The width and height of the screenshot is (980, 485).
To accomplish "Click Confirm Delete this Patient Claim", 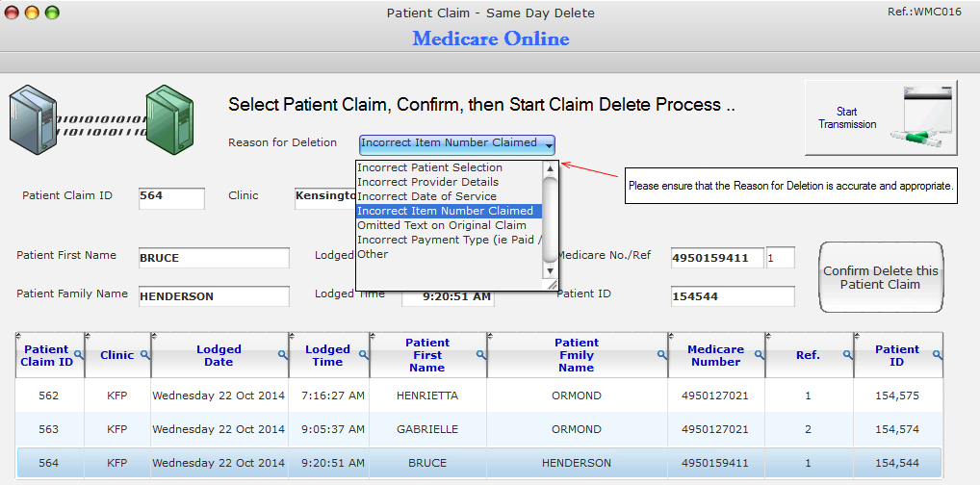I will [881, 277].
